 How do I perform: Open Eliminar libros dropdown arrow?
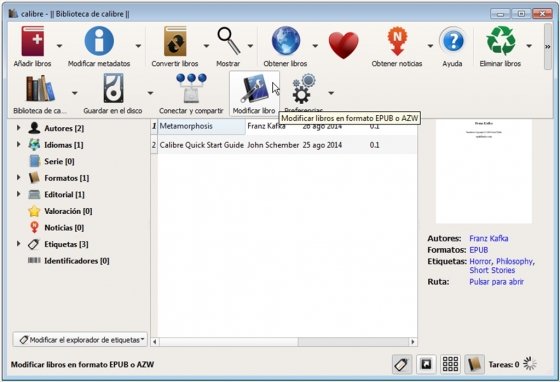[x=529, y=46]
